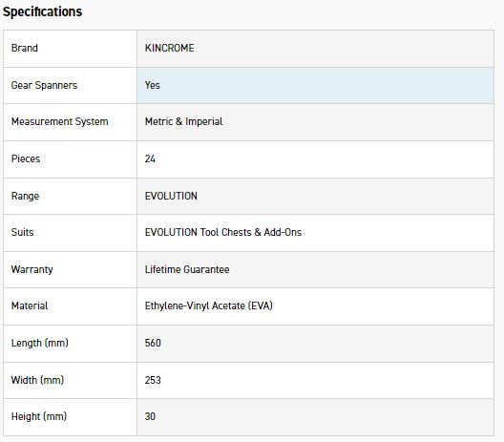The height and width of the screenshot is (442, 504).
Task: Click EVOLUTION Tool Chests & Add-Ons text
Action: [223, 232]
